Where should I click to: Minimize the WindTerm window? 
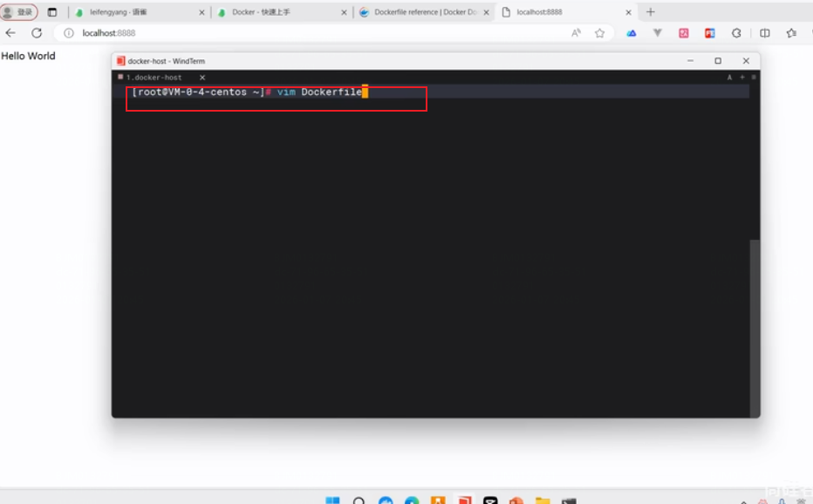690,61
